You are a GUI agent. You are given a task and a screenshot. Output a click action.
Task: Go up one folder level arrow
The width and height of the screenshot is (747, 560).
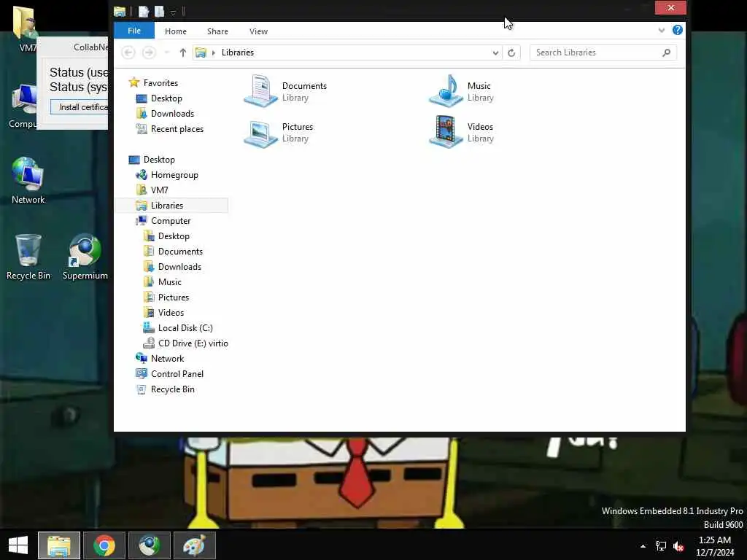point(183,52)
